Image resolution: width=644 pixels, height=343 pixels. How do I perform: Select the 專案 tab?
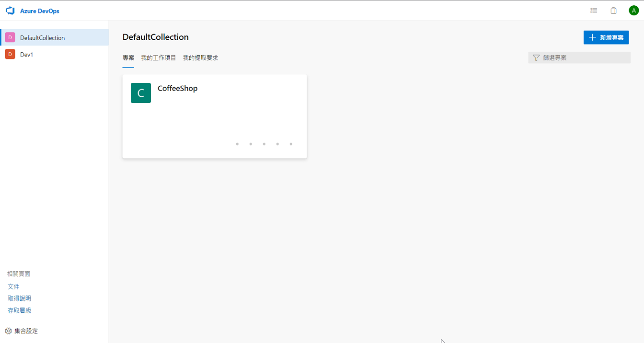click(128, 57)
